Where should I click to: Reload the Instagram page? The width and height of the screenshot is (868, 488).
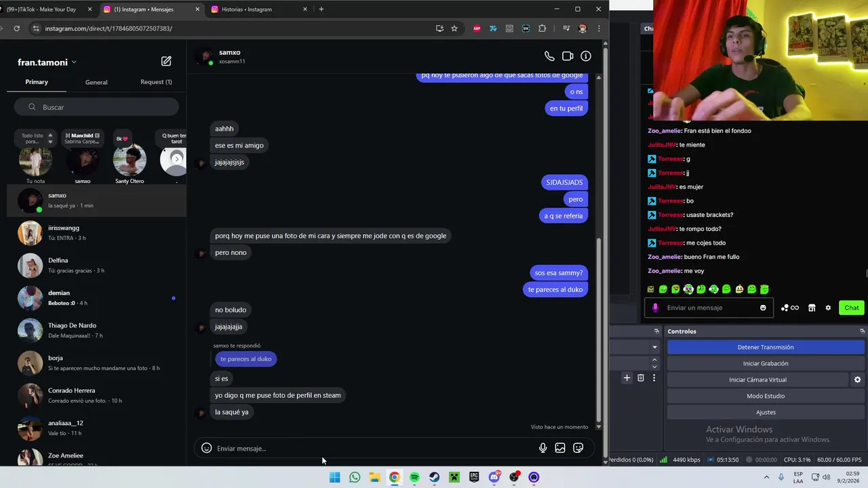pos(16,28)
